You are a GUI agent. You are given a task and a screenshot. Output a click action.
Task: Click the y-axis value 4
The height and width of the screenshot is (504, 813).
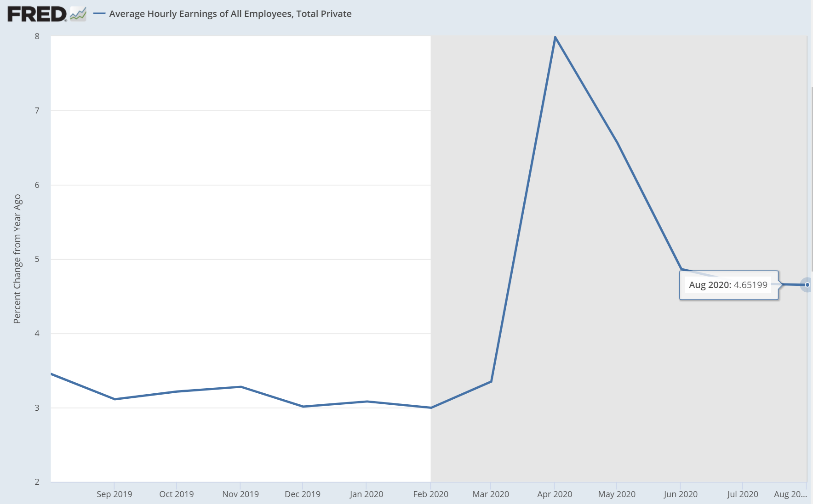37,334
